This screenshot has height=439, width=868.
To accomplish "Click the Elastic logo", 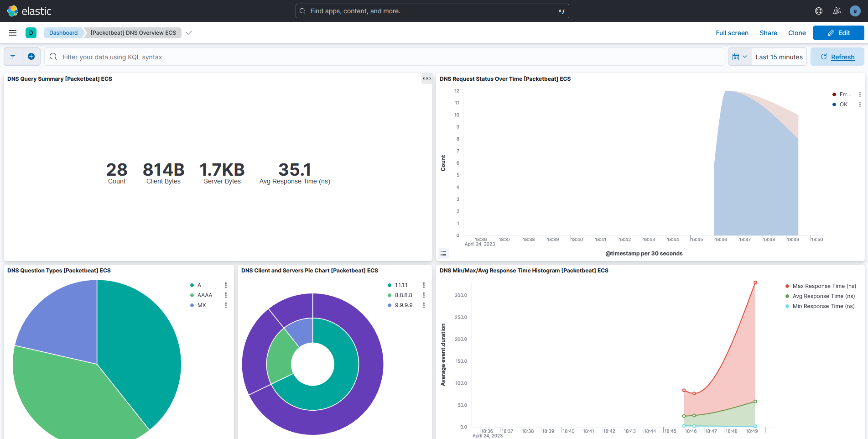I will 13,10.
